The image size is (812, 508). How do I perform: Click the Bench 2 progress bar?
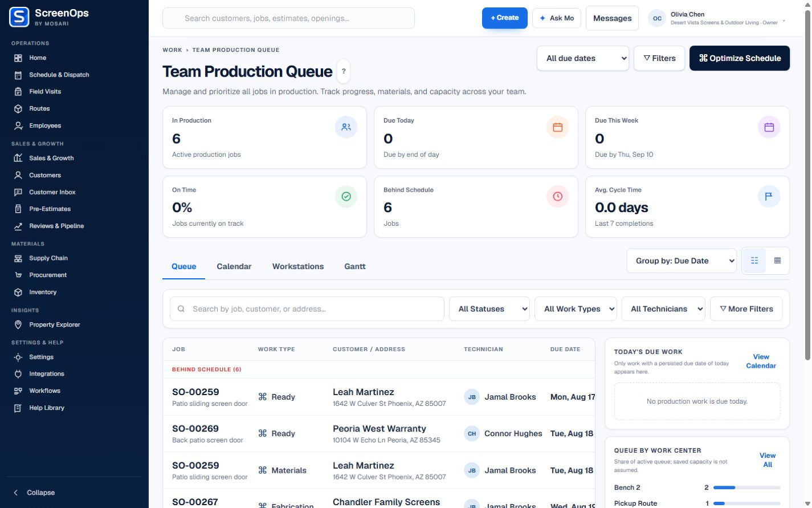(747, 487)
